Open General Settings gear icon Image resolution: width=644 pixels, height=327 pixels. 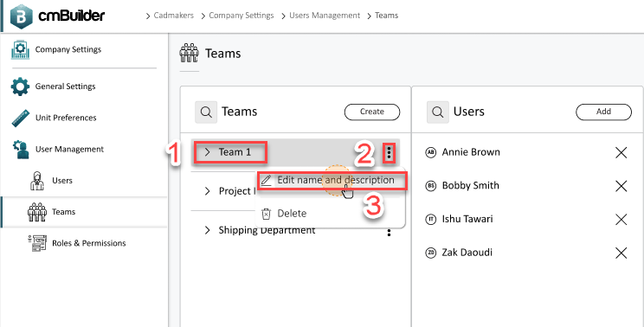point(20,87)
